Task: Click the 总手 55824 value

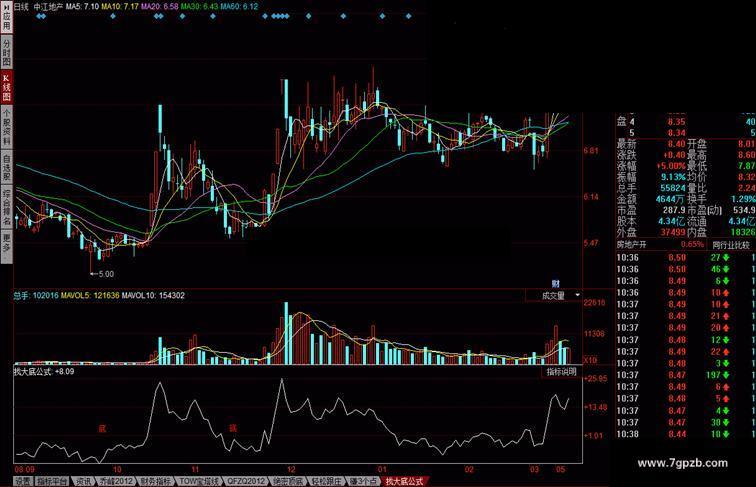Action: [x=673, y=188]
